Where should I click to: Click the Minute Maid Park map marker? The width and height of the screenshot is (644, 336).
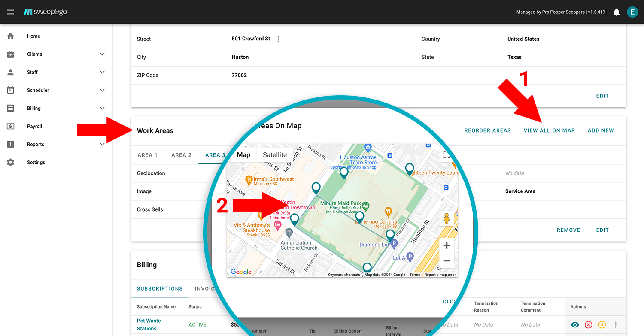365,206
